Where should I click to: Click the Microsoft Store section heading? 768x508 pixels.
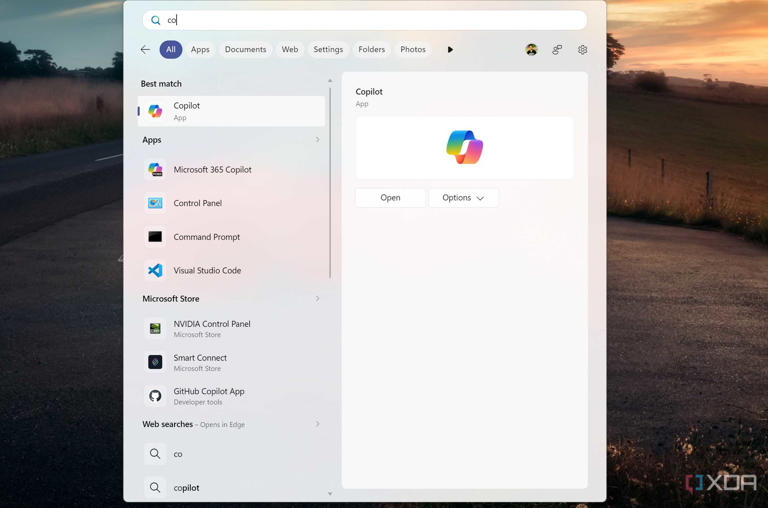[171, 298]
